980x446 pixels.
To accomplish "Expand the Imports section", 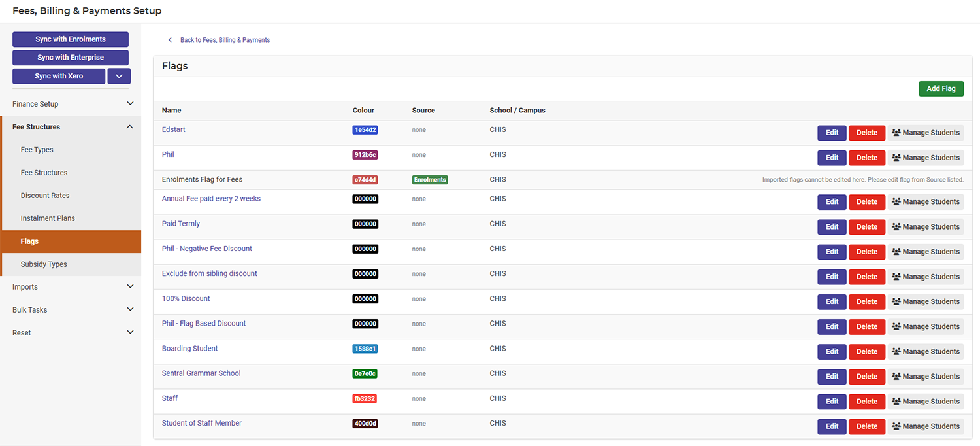I will click(71, 286).
